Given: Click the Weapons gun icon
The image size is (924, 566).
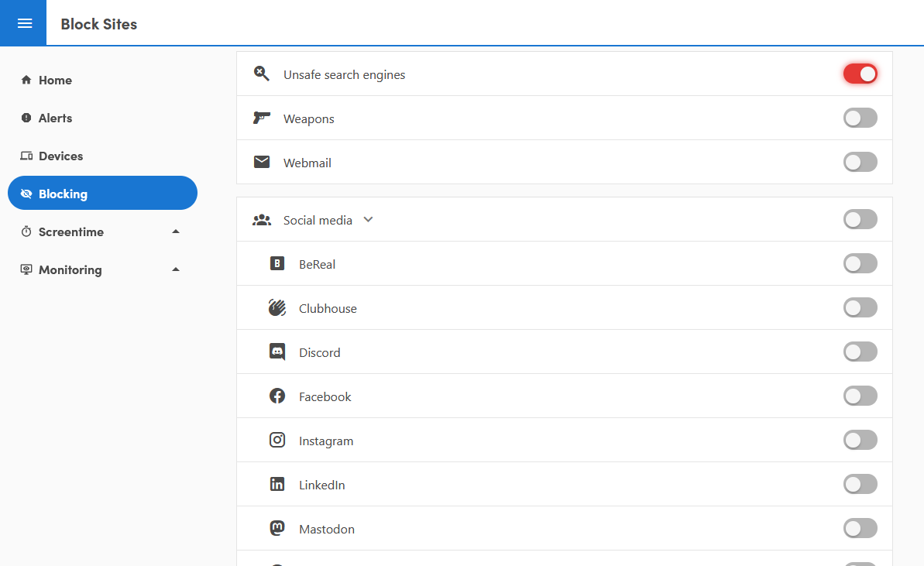Looking at the screenshot, I should 262,118.
